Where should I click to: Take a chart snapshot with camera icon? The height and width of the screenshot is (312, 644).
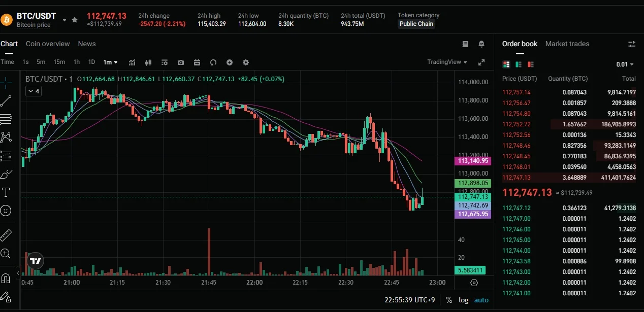(181, 62)
